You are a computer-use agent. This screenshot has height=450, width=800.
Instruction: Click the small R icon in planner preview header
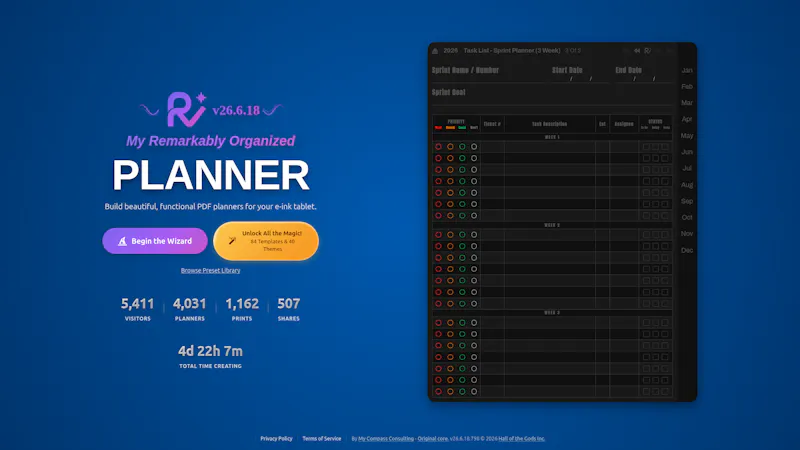coord(647,51)
